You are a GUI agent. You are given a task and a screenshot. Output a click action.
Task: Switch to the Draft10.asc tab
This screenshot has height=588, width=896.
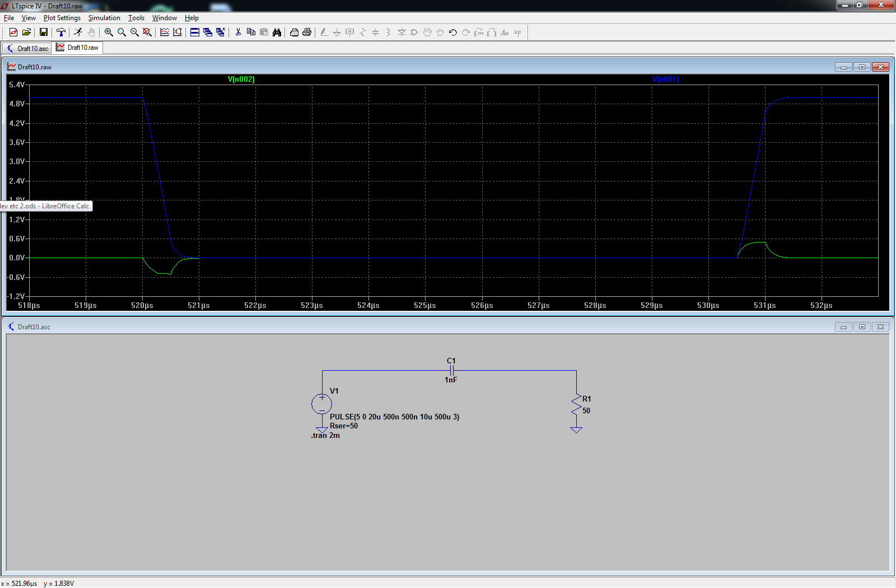point(27,48)
